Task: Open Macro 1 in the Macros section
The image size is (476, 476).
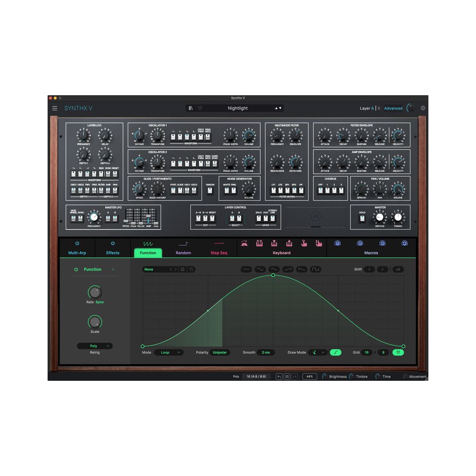Action: [x=337, y=244]
